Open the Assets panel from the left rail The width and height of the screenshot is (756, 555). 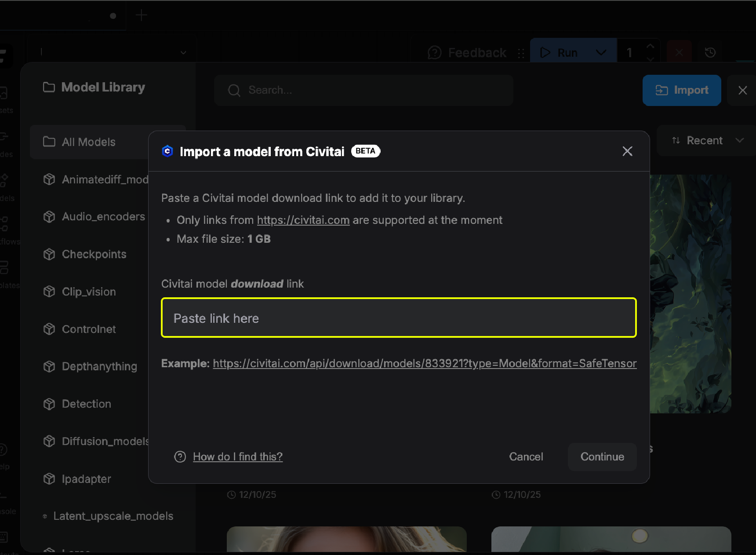click(4, 92)
